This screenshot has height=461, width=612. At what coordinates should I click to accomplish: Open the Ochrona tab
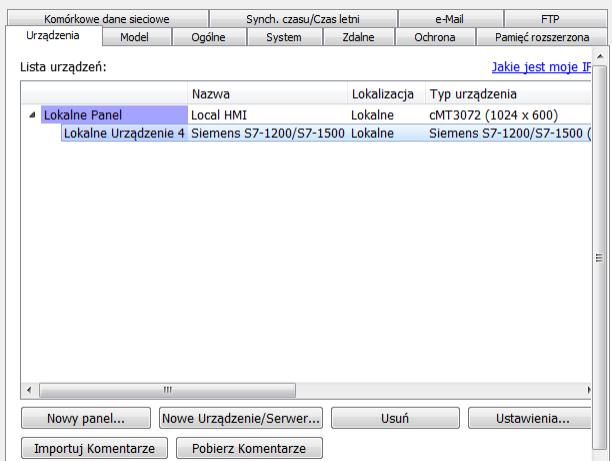[x=435, y=37]
